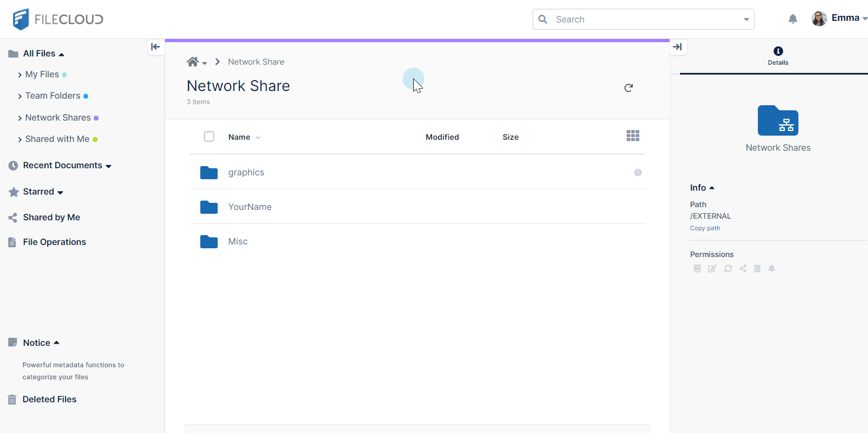Open Shared by Me

tap(52, 218)
